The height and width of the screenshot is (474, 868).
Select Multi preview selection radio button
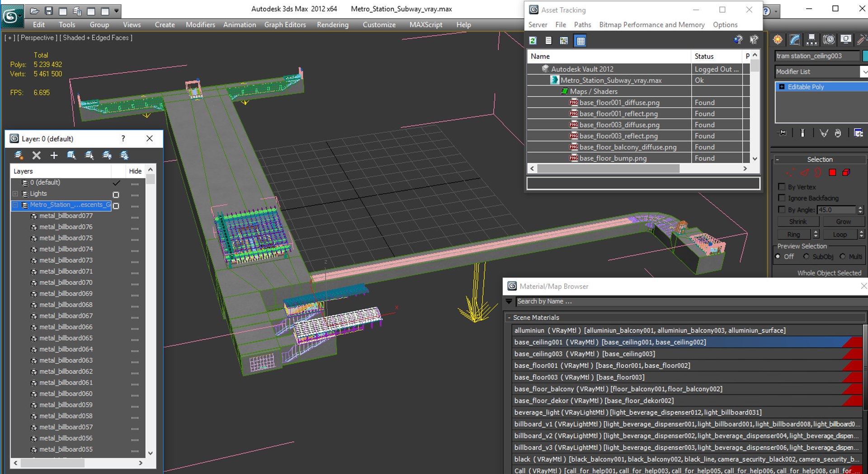[x=842, y=257]
